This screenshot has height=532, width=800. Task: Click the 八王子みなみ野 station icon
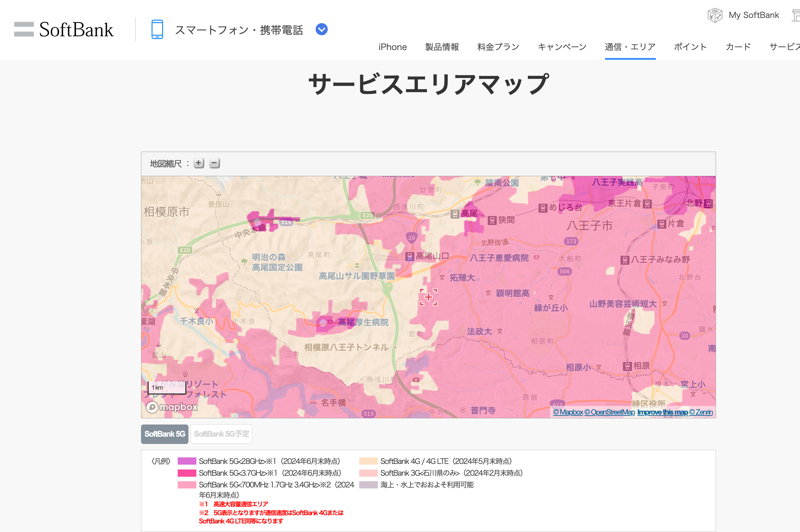coord(625,260)
